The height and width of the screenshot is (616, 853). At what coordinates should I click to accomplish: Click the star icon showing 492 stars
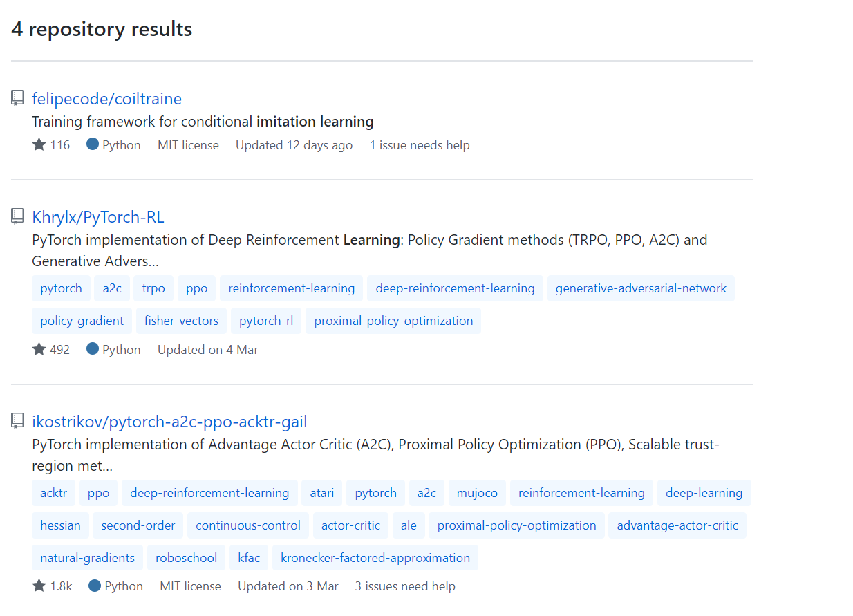(x=39, y=350)
